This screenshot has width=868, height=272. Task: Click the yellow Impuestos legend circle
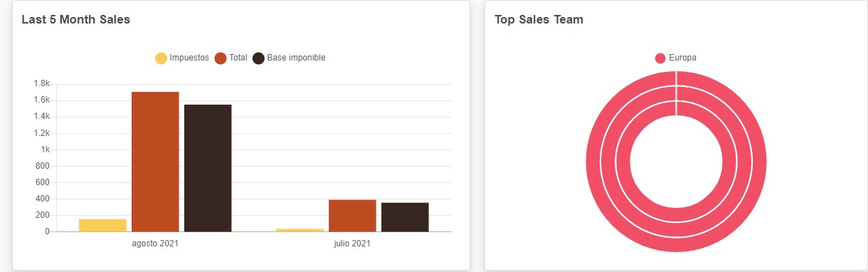[x=162, y=58]
